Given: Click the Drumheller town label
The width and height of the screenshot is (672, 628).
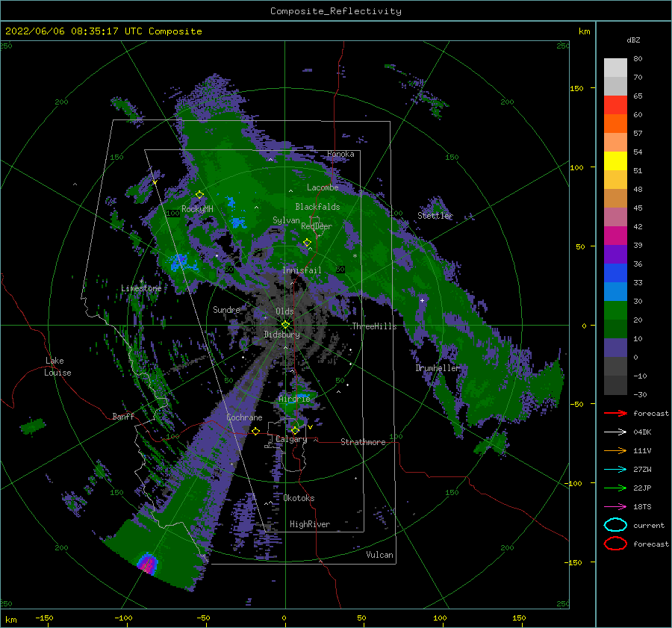Looking at the screenshot, I should [x=438, y=368].
